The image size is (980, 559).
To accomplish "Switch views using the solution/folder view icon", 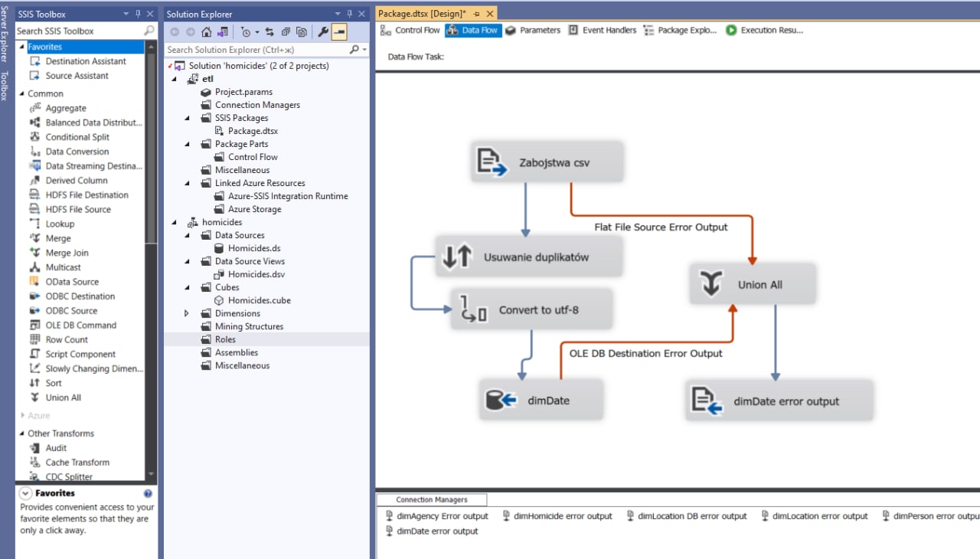I will 223,32.
